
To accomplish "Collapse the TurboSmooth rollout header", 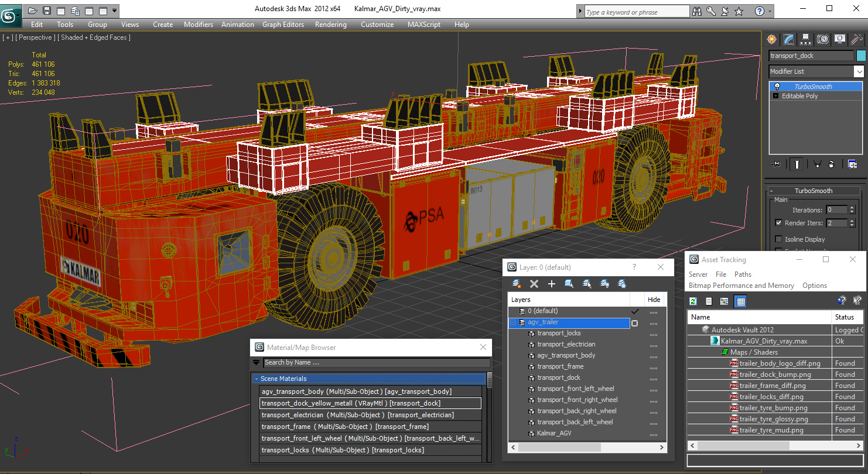I will pos(813,191).
